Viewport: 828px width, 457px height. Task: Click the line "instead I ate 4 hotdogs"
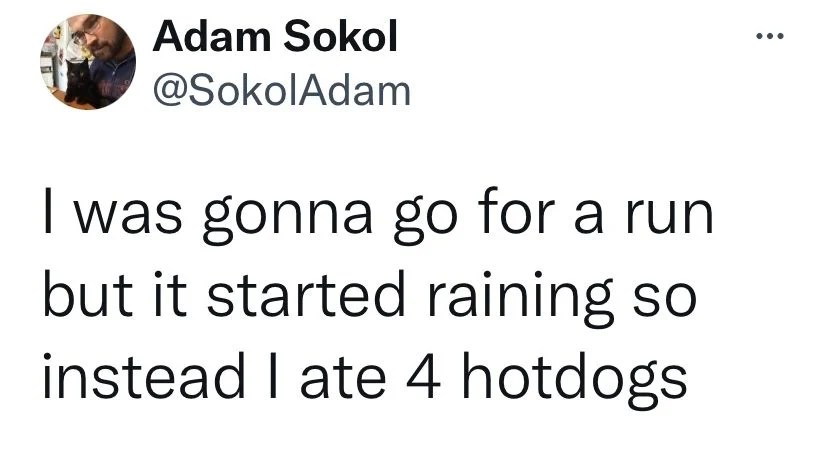point(365,378)
